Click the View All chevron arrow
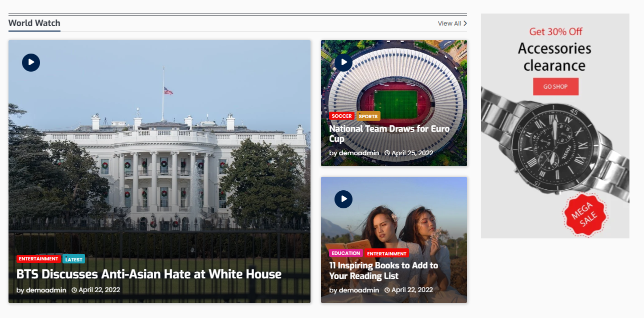This screenshot has width=644, height=318. click(465, 24)
